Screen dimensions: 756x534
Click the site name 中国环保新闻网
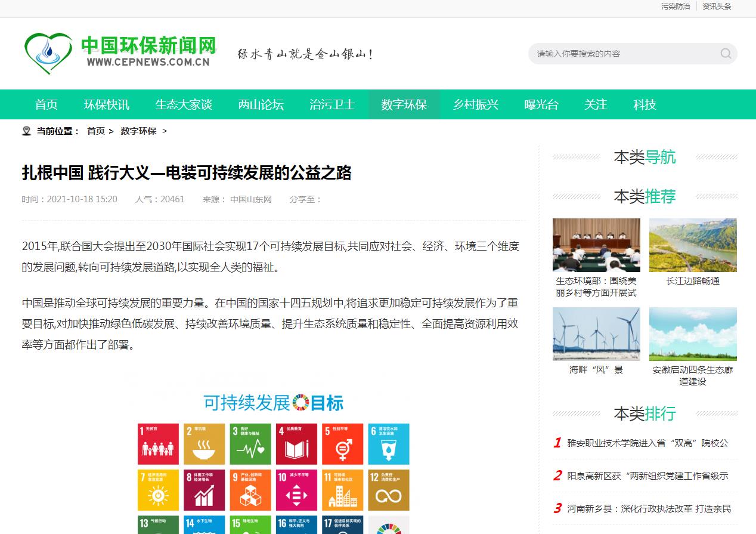click(148, 45)
